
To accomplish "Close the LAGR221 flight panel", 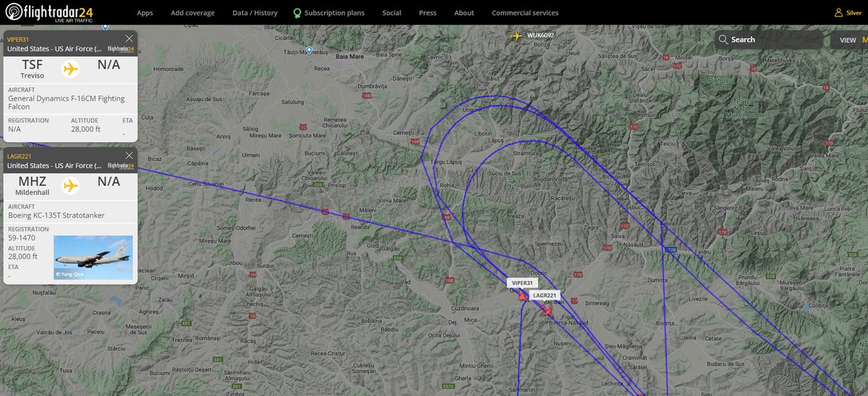I will click(x=129, y=155).
